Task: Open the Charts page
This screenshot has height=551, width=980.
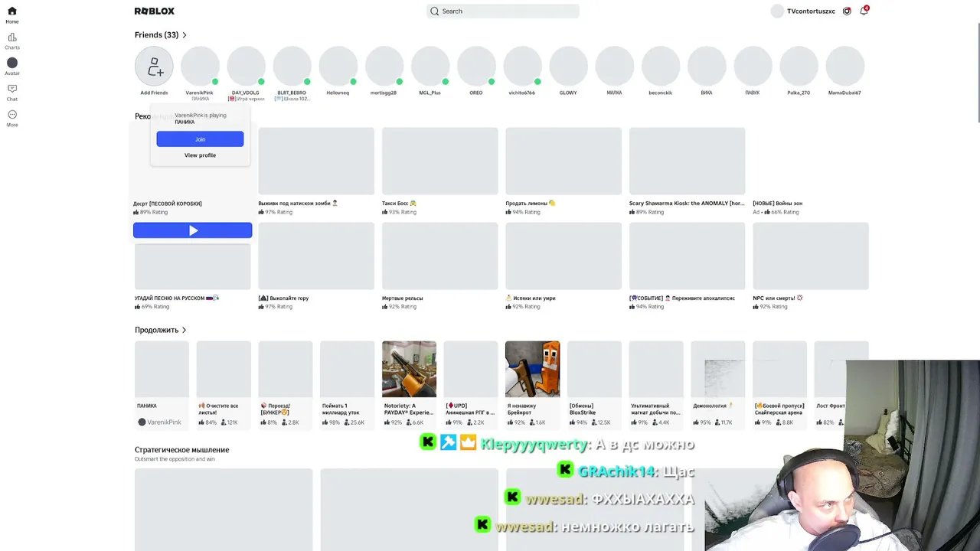Action: pyautogui.click(x=12, y=41)
